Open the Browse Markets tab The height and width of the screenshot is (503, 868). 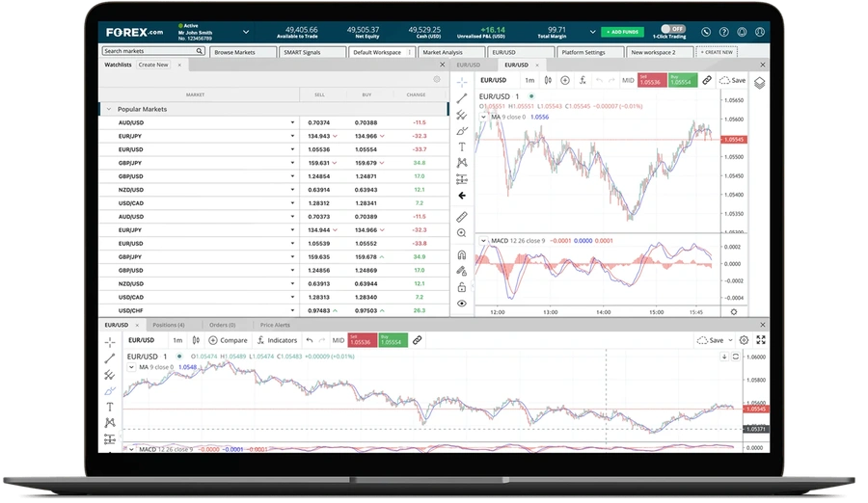[244, 52]
